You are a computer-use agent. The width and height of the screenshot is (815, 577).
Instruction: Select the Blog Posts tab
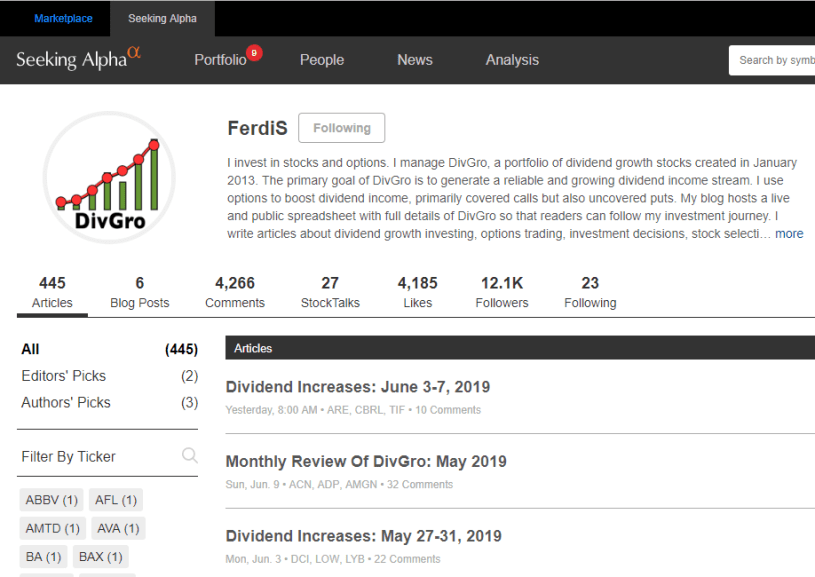pos(139,293)
